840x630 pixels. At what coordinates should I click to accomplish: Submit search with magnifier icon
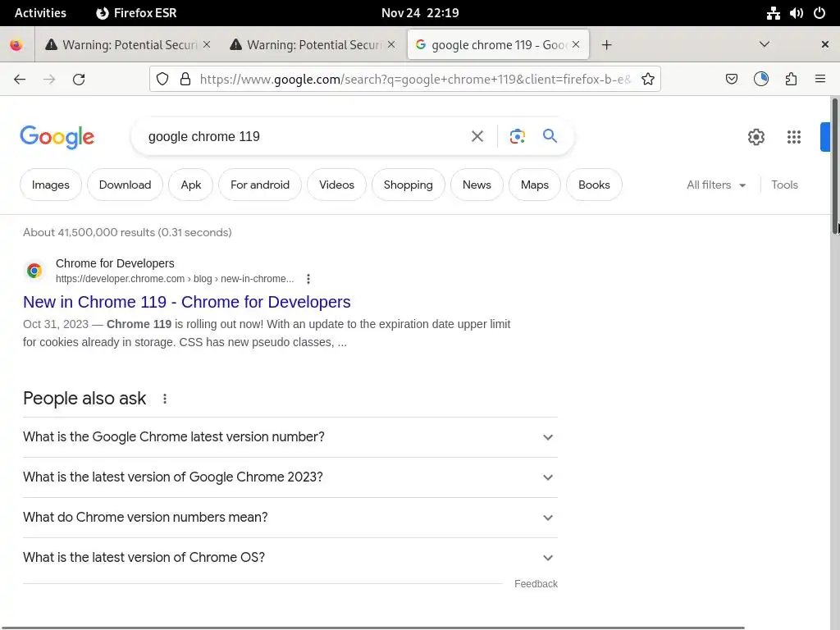[x=550, y=136]
